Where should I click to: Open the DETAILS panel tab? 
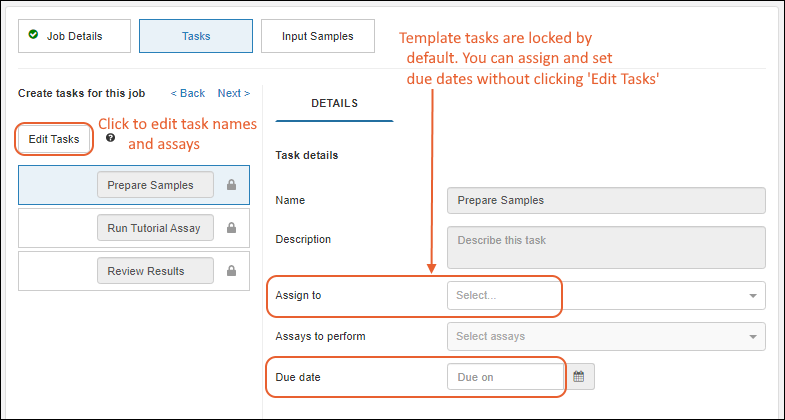tap(334, 103)
